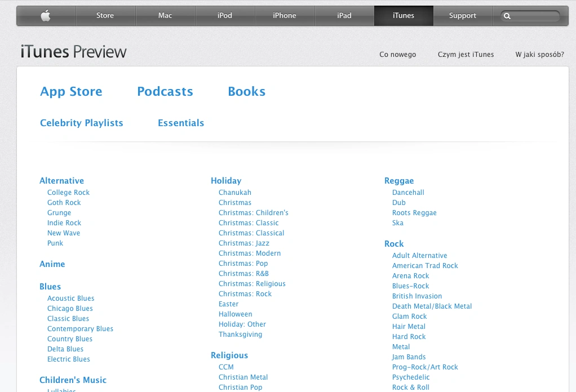The width and height of the screenshot is (576, 392).
Task: Select Thanksgiving genre
Action: click(x=240, y=335)
